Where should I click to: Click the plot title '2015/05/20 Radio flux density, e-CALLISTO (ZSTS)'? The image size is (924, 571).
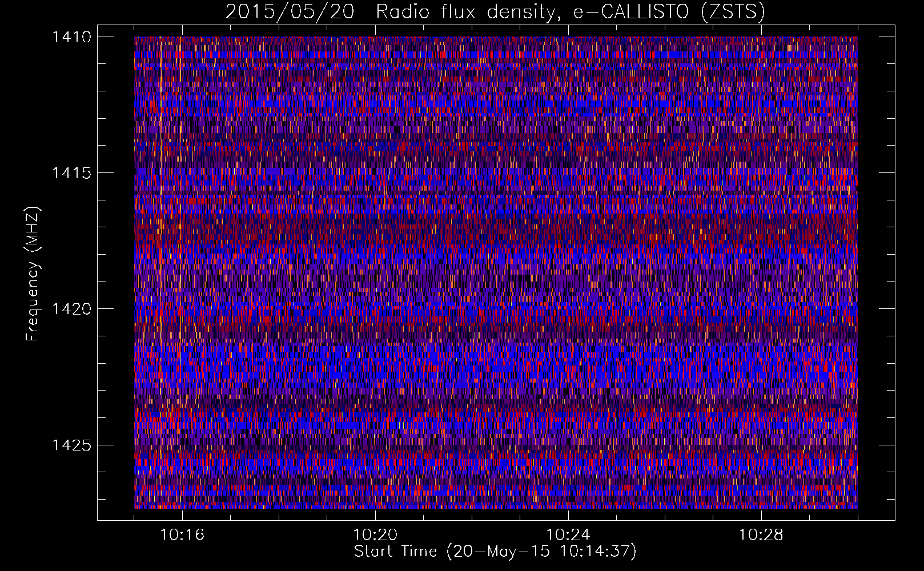click(x=495, y=12)
